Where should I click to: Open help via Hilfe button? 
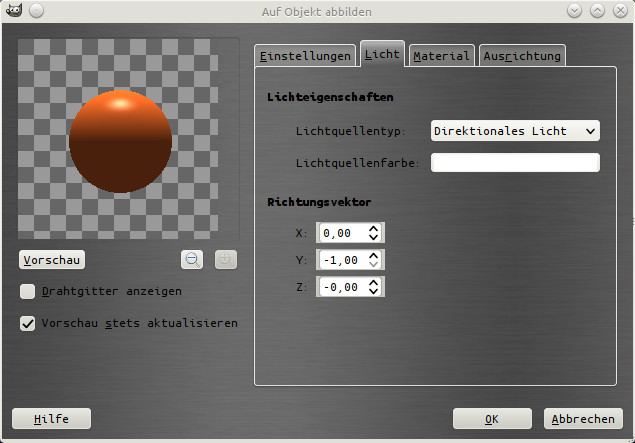(x=50, y=419)
